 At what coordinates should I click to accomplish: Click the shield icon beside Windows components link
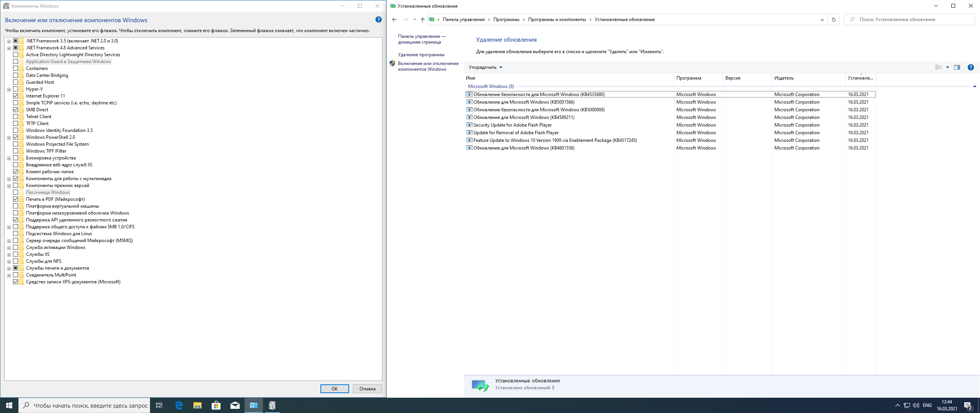point(392,64)
